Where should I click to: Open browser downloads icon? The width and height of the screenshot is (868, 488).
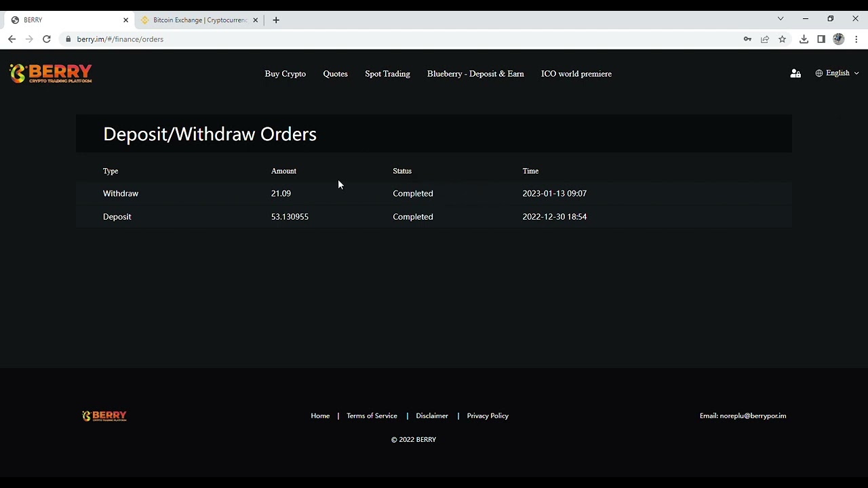(x=804, y=39)
